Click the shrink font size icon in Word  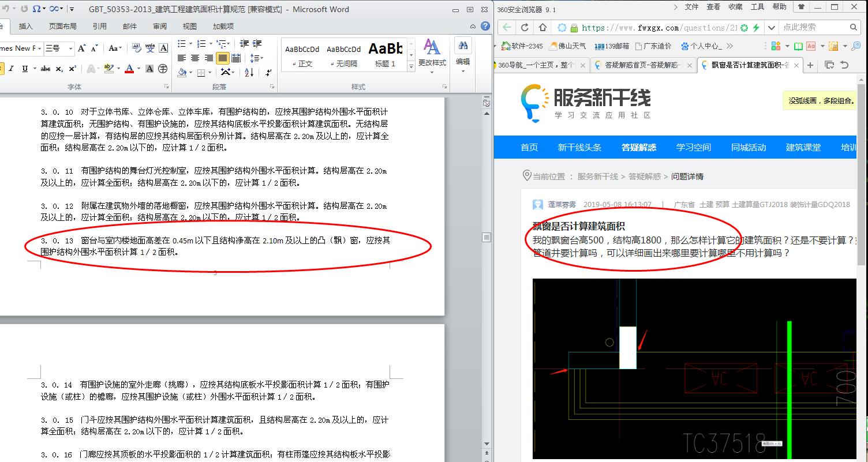click(x=94, y=48)
